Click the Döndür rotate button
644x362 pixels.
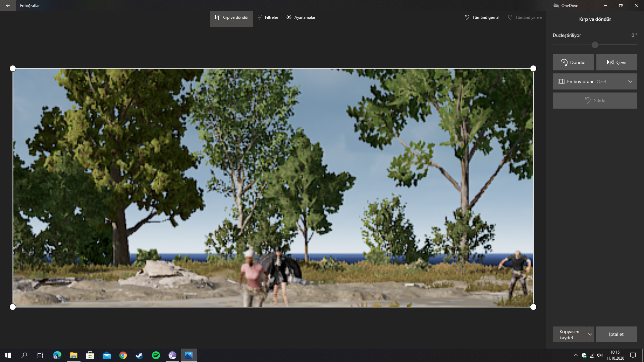[x=573, y=62]
